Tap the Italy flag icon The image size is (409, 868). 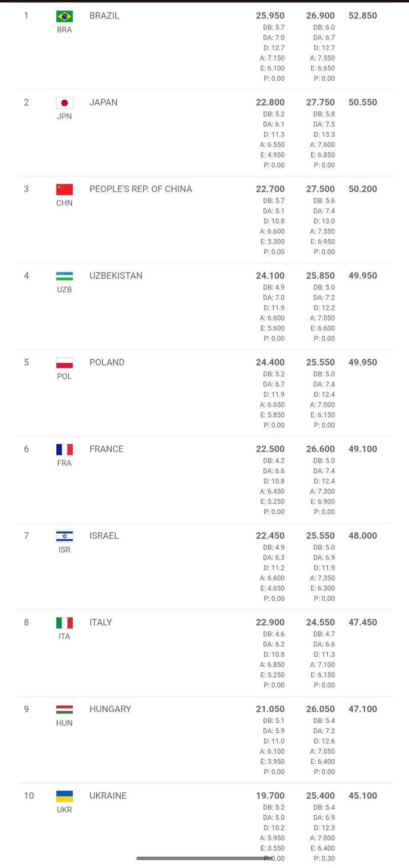tap(64, 623)
